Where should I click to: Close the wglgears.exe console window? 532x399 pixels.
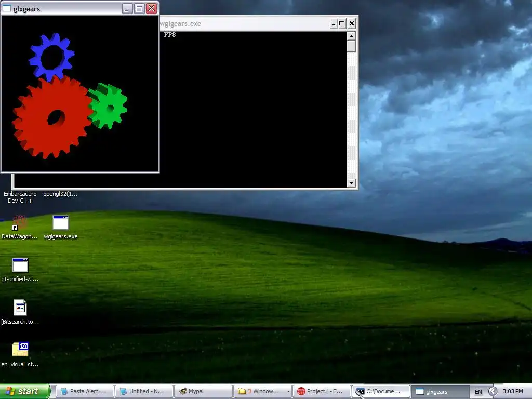click(x=352, y=23)
